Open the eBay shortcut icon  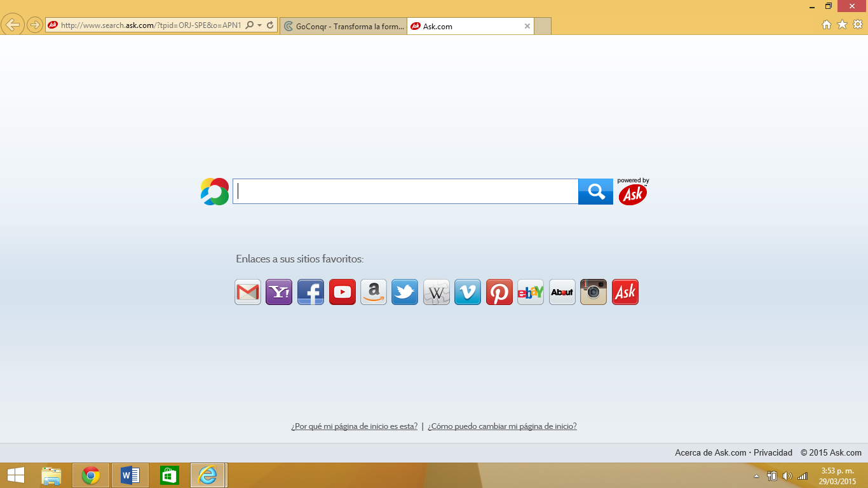pyautogui.click(x=531, y=292)
